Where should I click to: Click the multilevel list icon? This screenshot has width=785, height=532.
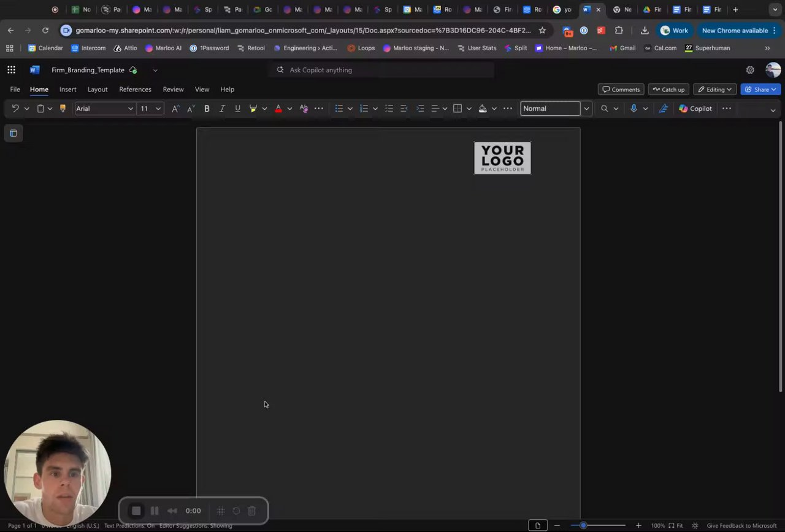click(389, 108)
